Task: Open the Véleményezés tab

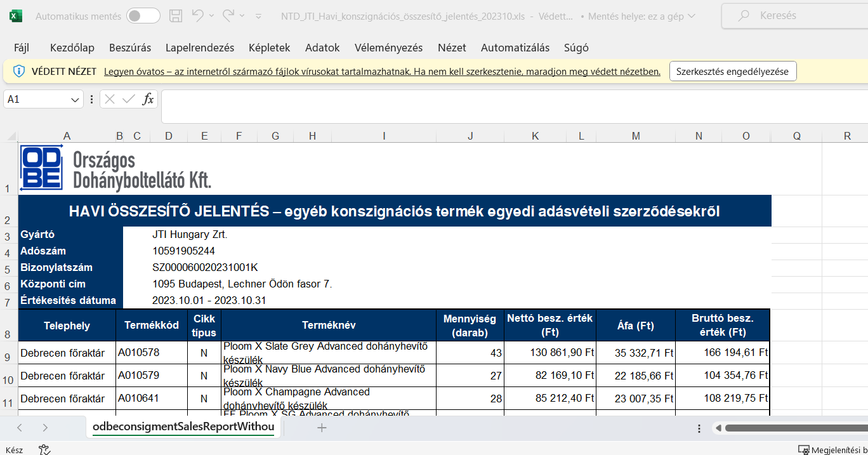Action: [x=389, y=48]
